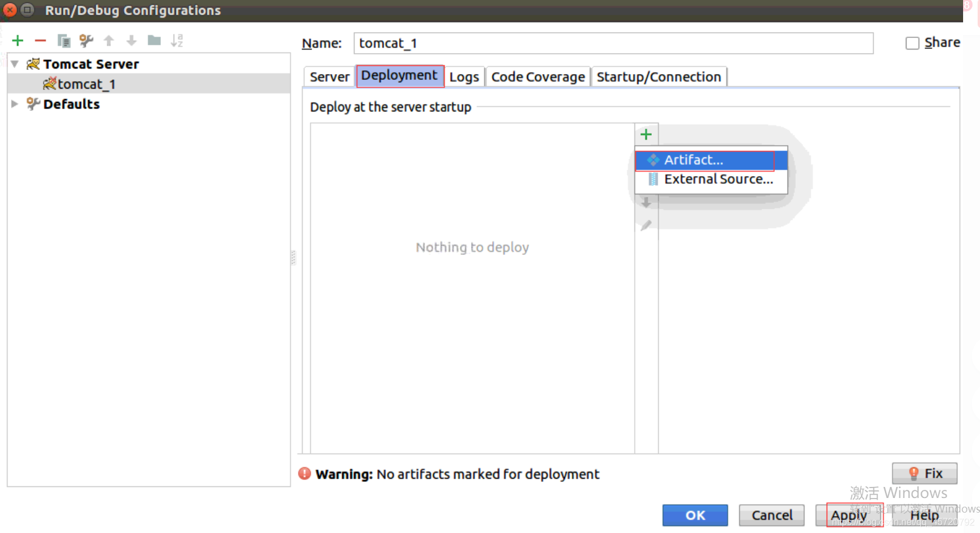Open the Code Coverage tab
Screen dimensions: 980x533
pyautogui.click(x=538, y=76)
